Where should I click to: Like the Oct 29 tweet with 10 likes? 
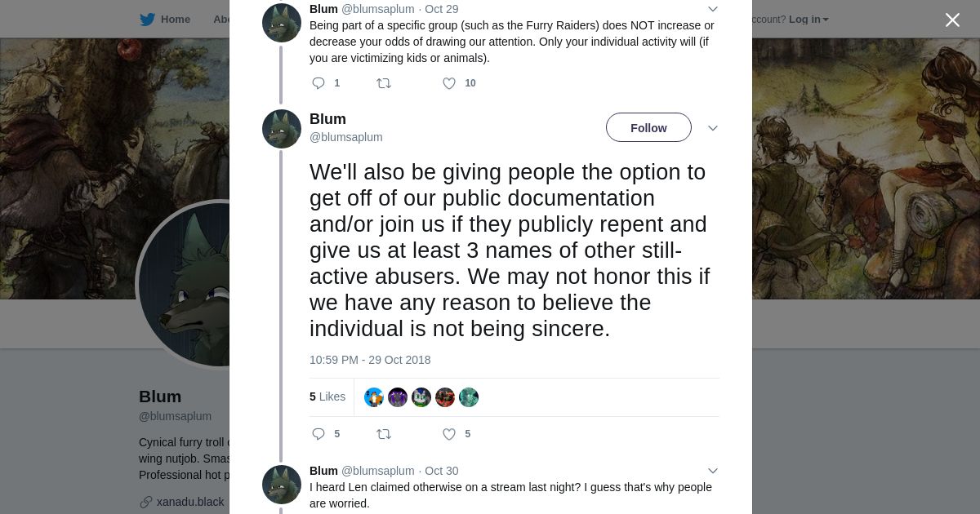(449, 83)
